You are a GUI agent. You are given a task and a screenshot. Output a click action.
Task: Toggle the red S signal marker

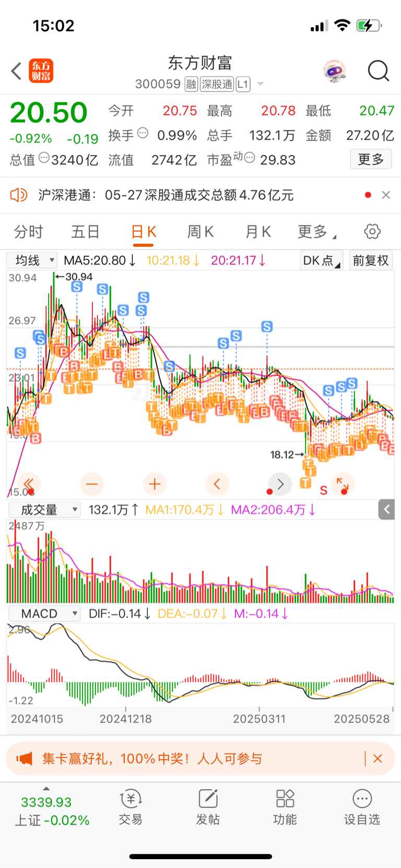pyautogui.click(x=324, y=491)
